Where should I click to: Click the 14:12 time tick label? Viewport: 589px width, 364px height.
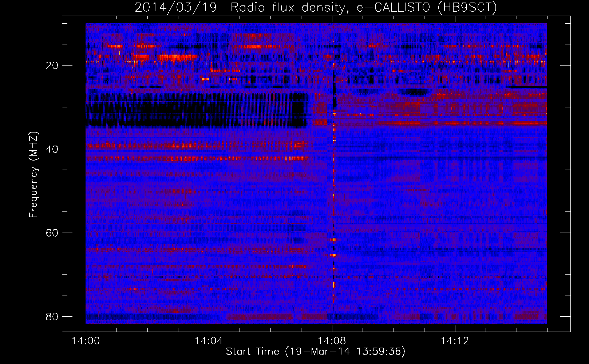click(x=455, y=341)
